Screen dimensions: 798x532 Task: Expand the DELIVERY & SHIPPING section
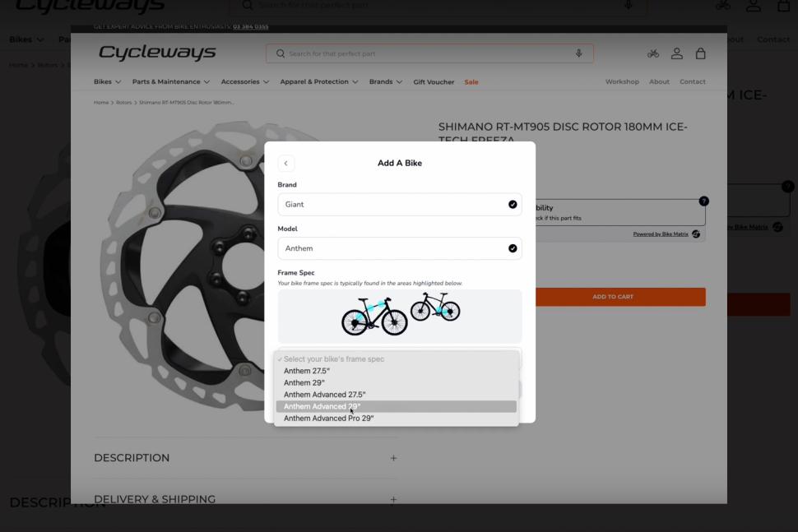(x=245, y=499)
